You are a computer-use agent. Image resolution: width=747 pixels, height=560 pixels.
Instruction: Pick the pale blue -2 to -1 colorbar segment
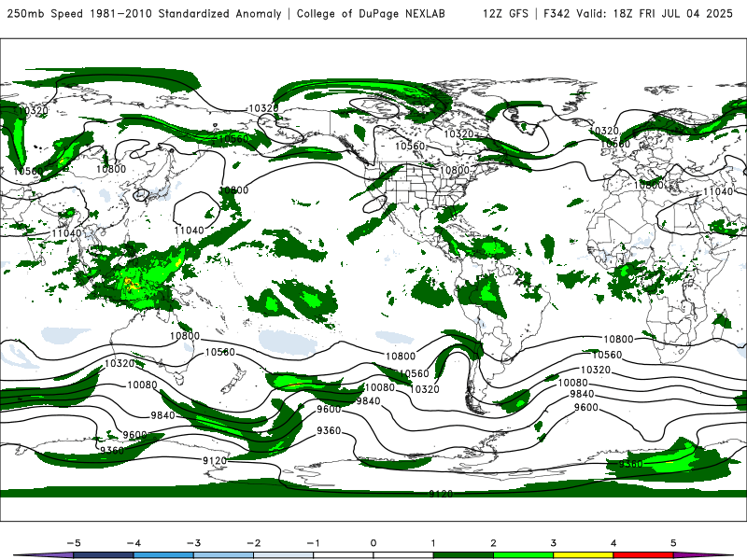tap(284, 555)
